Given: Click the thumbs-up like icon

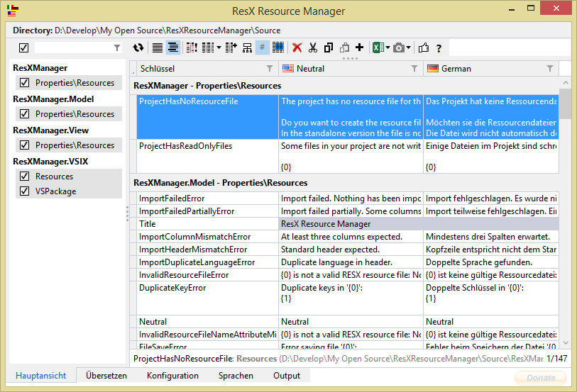Looking at the screenshot, I should tap(424, 47).
